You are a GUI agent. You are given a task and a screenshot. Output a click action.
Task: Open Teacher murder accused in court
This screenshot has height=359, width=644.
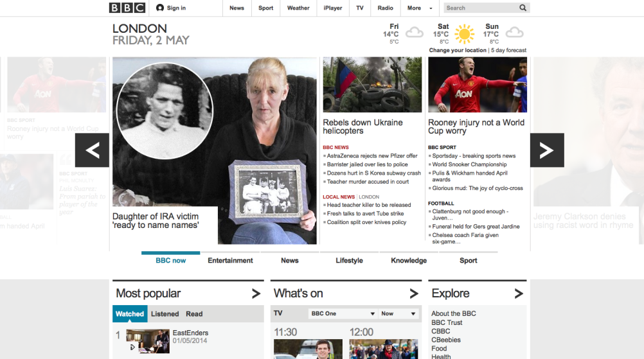click(368, 182)
